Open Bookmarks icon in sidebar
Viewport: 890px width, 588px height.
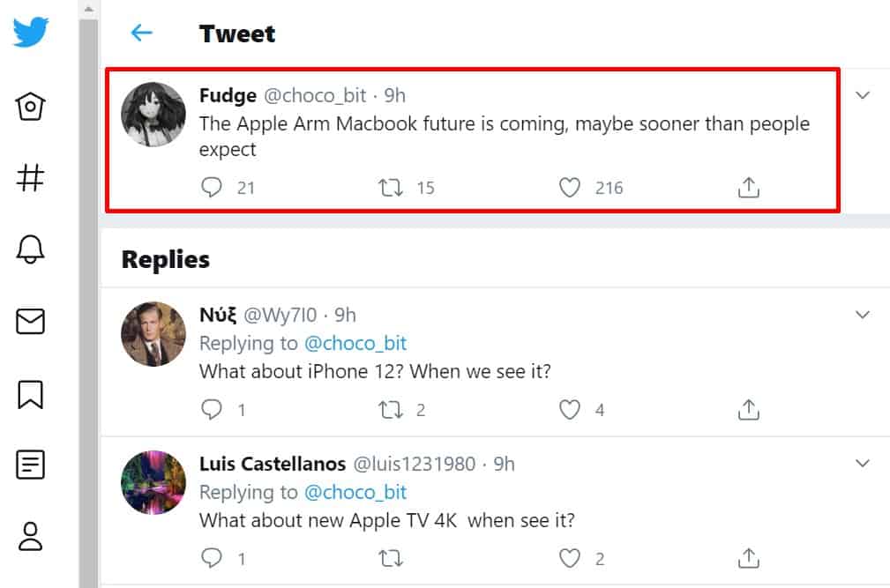[31, 393]
